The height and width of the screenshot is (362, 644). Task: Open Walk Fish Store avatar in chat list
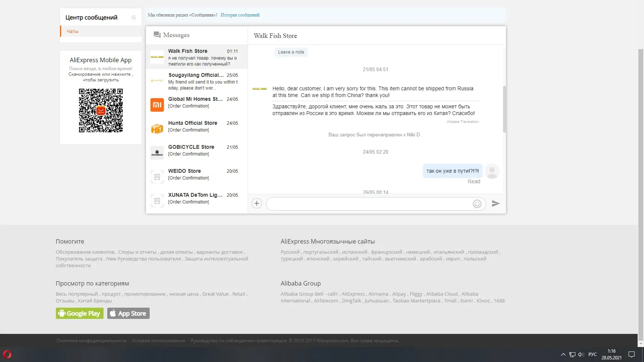tap(157, 57)
